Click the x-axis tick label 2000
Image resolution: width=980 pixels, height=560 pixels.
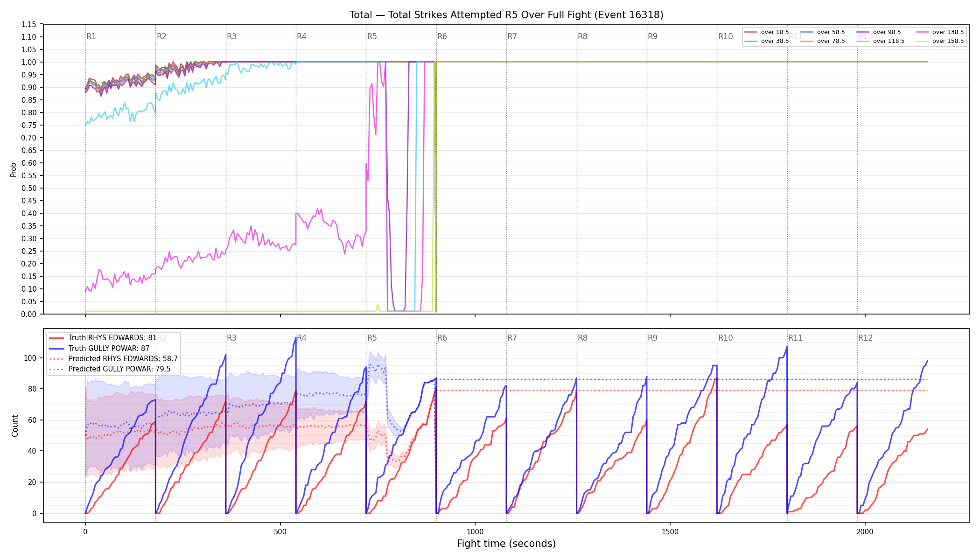click(865, 532)
